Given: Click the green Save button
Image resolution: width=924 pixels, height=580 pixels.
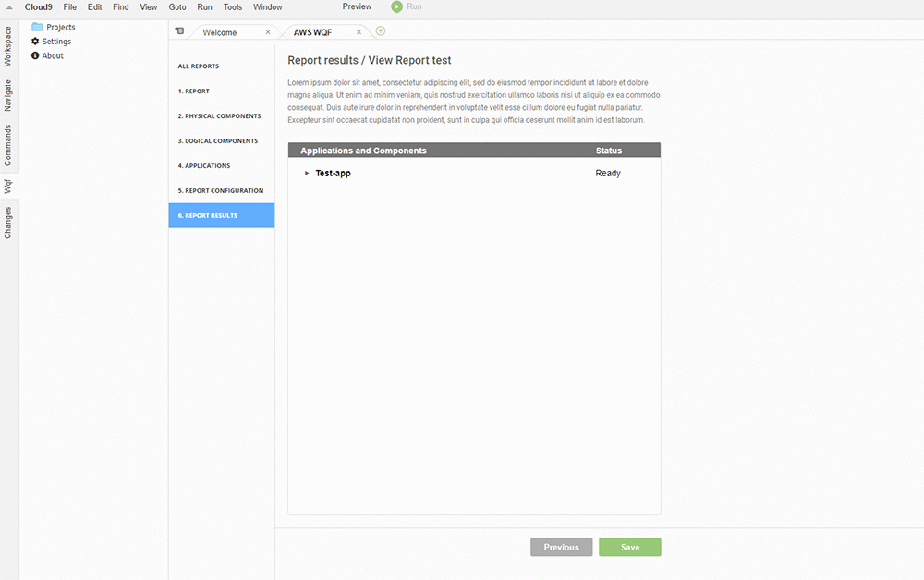Looking at the screenshot, I should click(630, 547).
